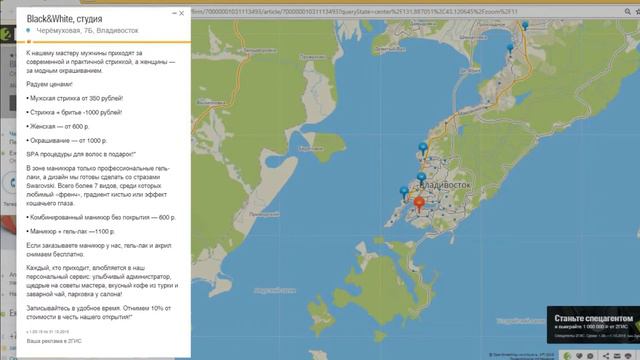Click the envelope icon in map toolbar

coord(617,356)
